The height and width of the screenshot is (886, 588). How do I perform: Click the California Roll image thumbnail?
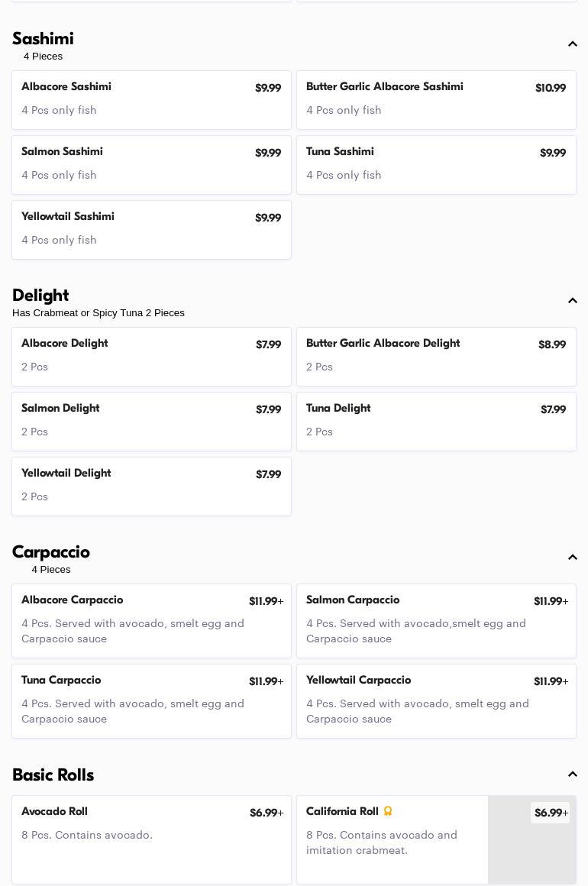coord(531,848)
